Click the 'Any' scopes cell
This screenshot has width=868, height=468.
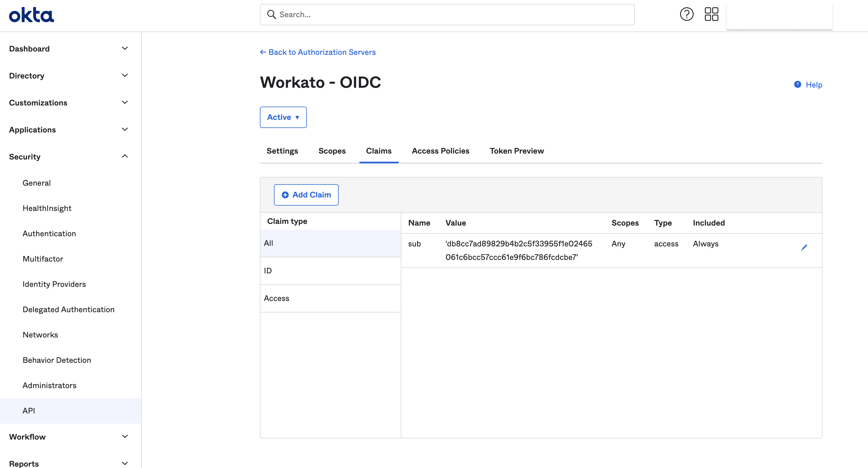point(618,244)
